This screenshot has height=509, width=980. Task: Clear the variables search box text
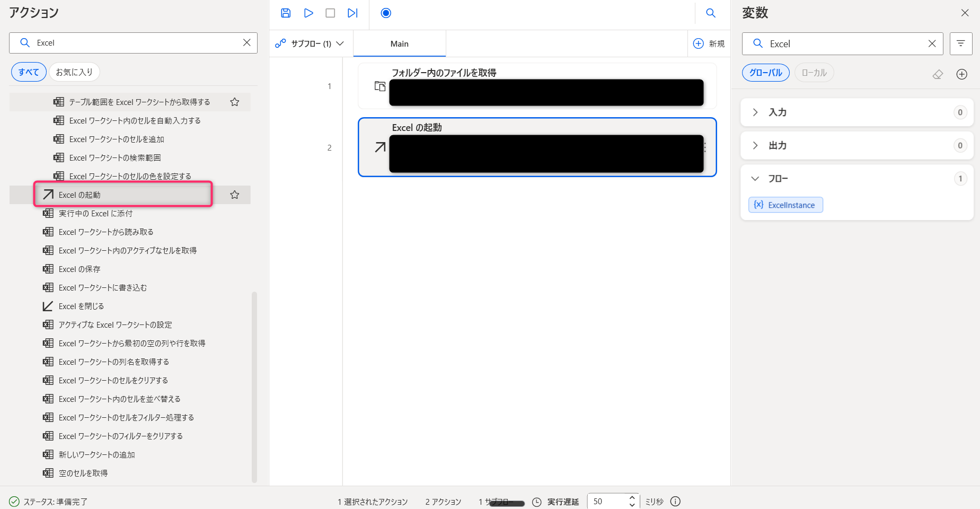click(x=932, y=43)
